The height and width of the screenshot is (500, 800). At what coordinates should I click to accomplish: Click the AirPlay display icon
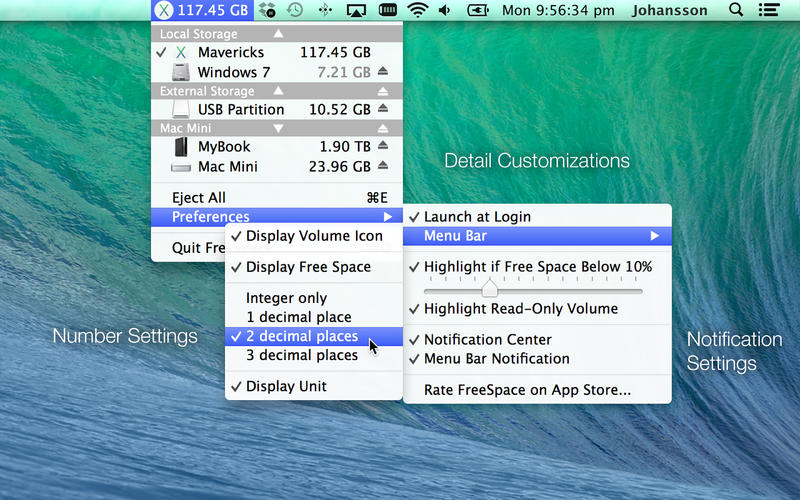(356, 11)
